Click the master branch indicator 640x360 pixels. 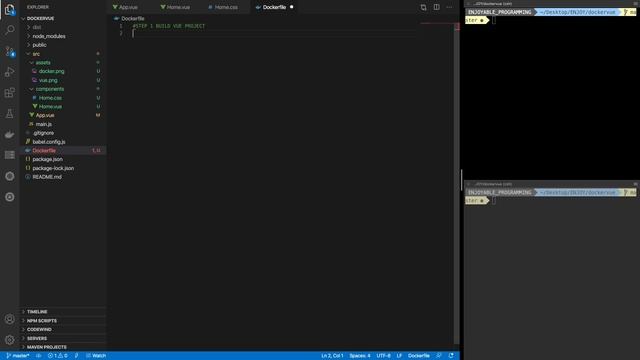[18, 356]
